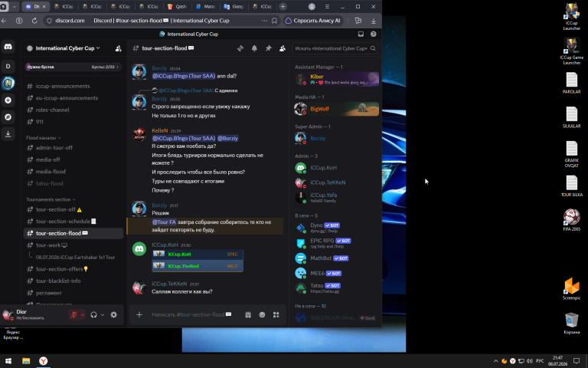Toggle the microphone mute button
588x368 pixels.
(73, 314)
